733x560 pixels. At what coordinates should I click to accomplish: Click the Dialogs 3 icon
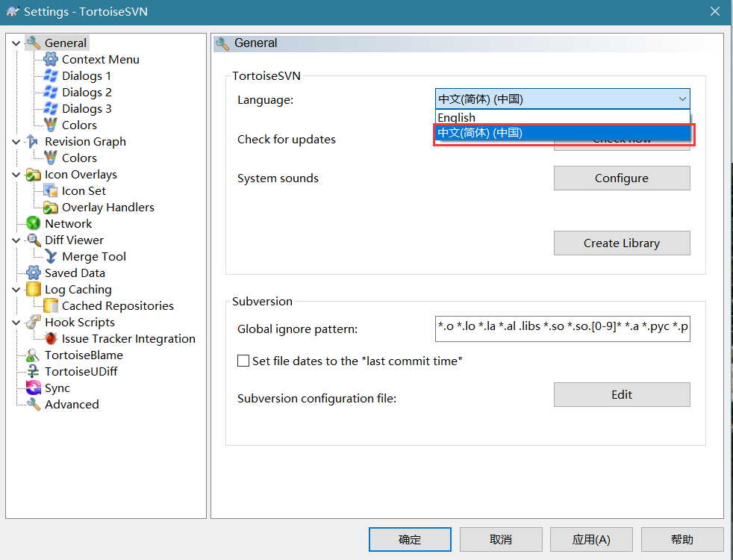click(51, 108)
